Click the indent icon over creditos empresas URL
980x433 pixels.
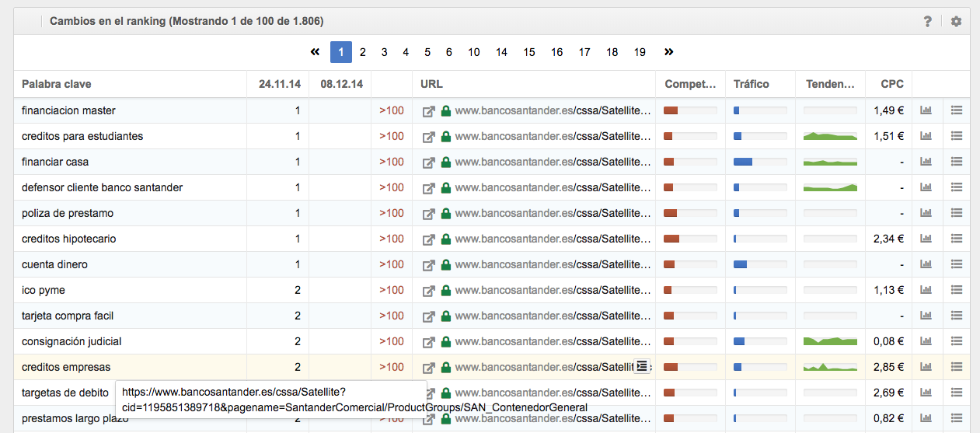click(642, 366)
